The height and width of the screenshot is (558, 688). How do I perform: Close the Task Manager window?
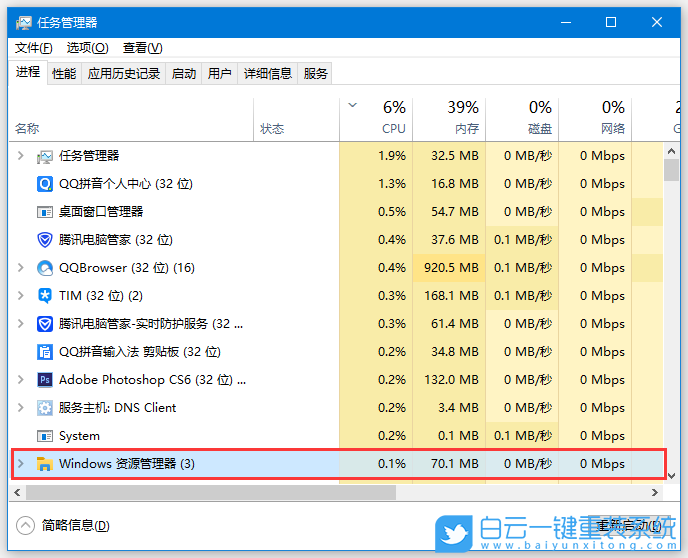pyautogui.click(x=657, y=22)
